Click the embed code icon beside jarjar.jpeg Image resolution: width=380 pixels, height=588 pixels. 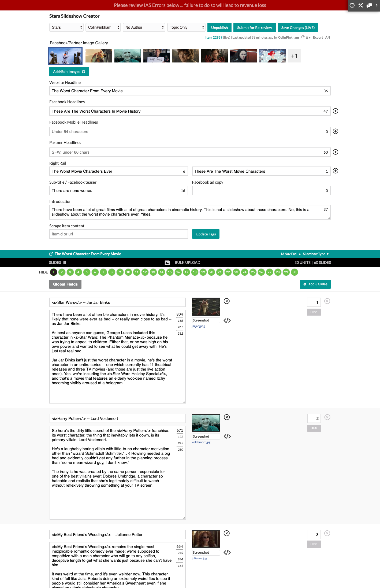point(227,320)
